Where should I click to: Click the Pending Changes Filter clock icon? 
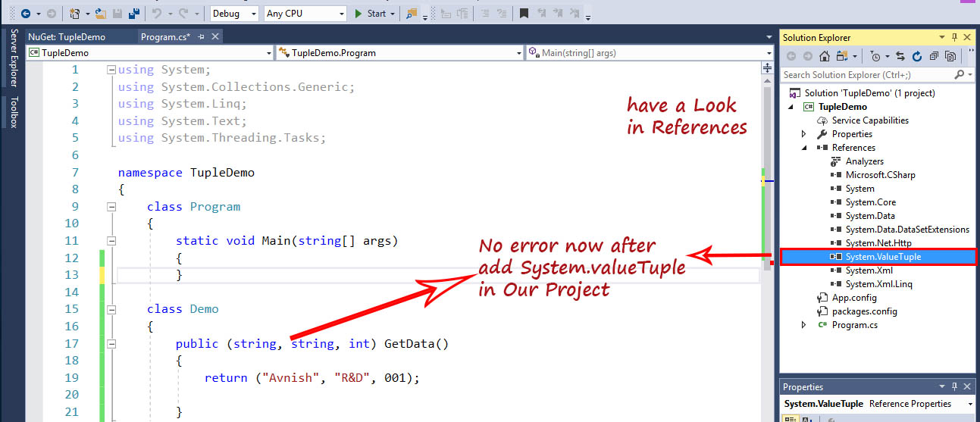click(875, 56)
